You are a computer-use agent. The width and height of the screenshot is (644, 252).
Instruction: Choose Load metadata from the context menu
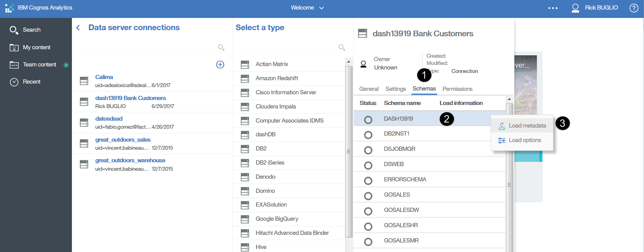pyautogui.click(x=522, y=126)
